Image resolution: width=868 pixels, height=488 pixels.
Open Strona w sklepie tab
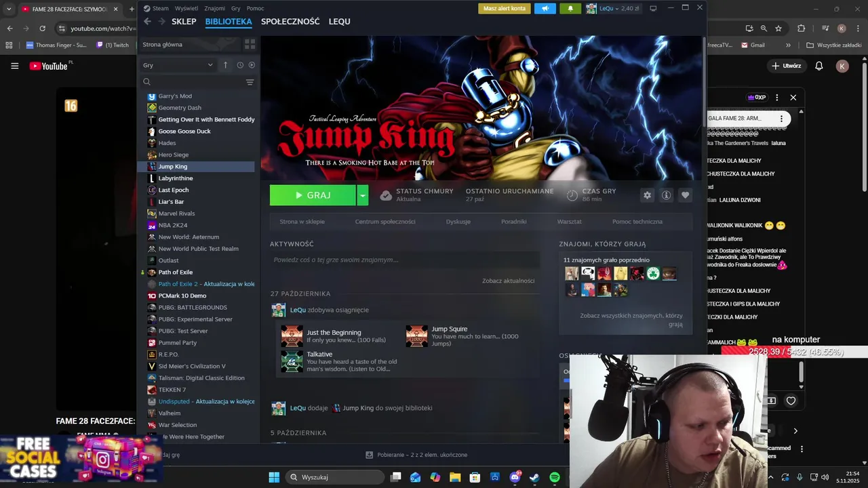tap(302, 222)
